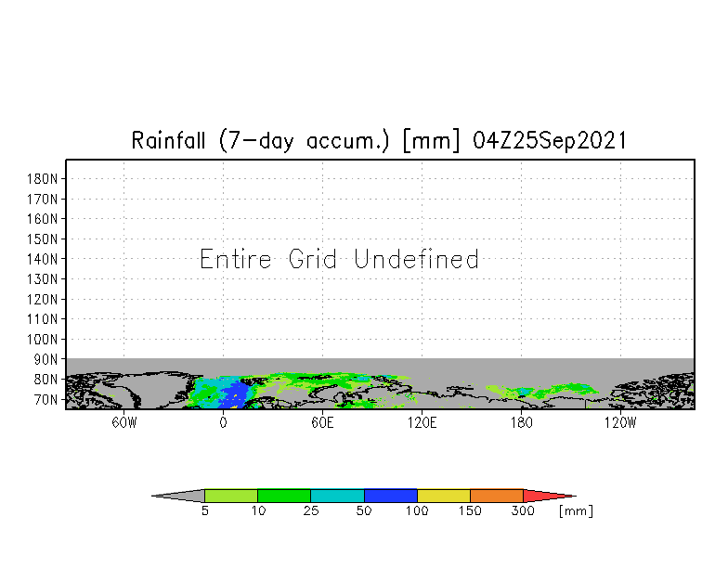Click the 110N latitude label
This screenshot has width=728, height=568.
(43, 319)
